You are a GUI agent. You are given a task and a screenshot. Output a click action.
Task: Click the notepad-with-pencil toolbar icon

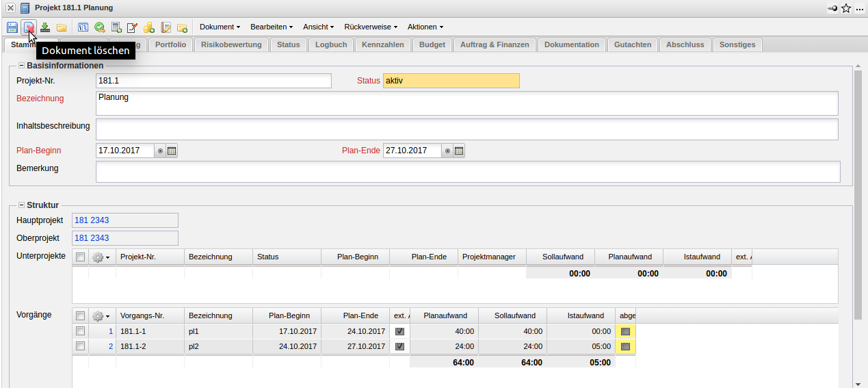coord(166,27)
